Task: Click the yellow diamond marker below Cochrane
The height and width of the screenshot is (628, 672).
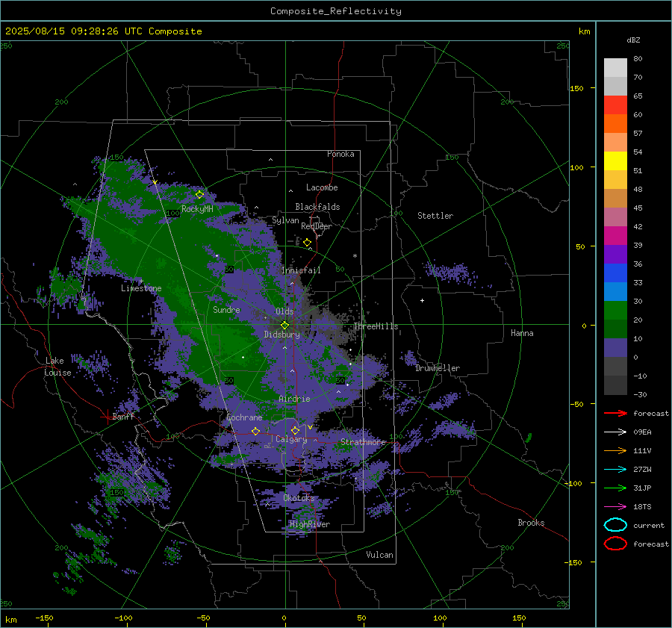Action: tap(256, 431)
